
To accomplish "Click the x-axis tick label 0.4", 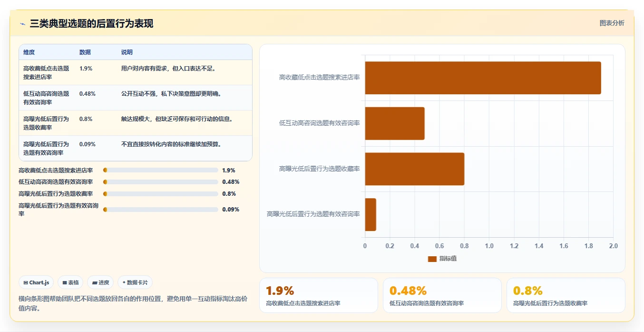I will [415, 246].
